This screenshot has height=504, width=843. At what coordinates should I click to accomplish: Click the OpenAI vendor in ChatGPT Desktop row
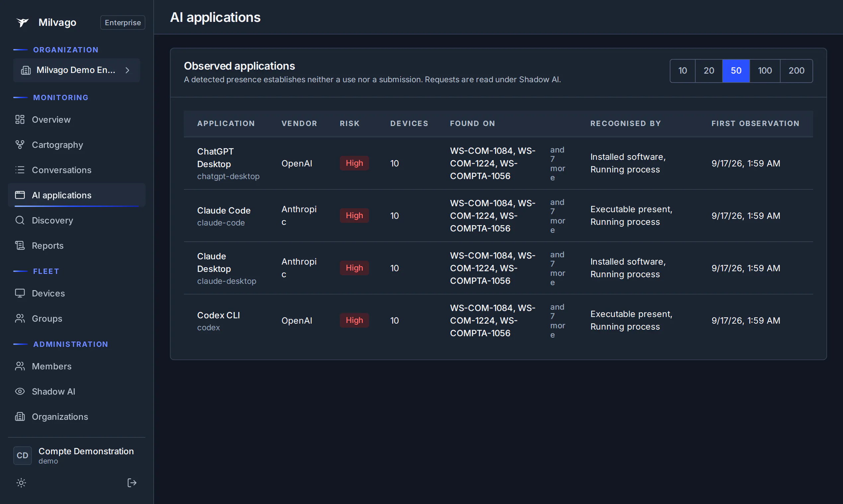(296, 163)
